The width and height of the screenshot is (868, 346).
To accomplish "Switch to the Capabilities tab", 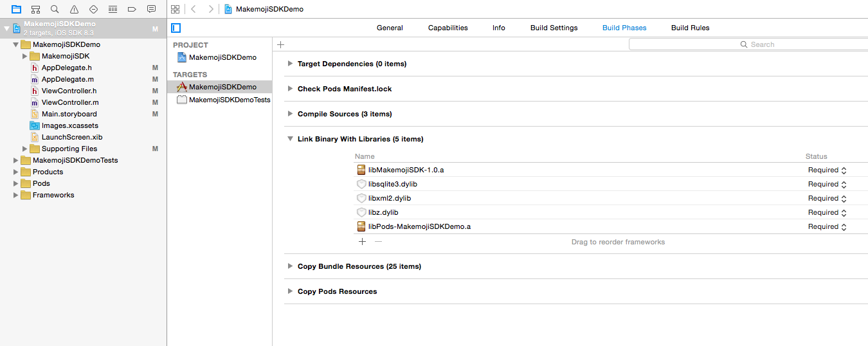I will click(448, 28).
